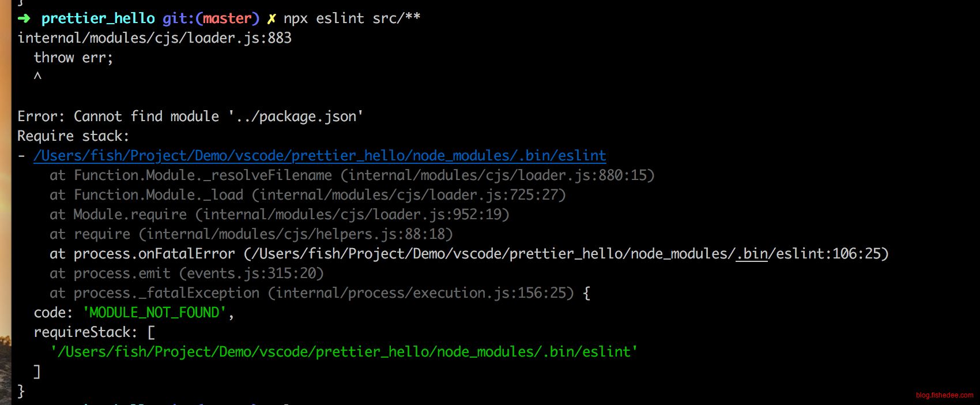Click the process._fatalException stack frame

click(320, 293)
